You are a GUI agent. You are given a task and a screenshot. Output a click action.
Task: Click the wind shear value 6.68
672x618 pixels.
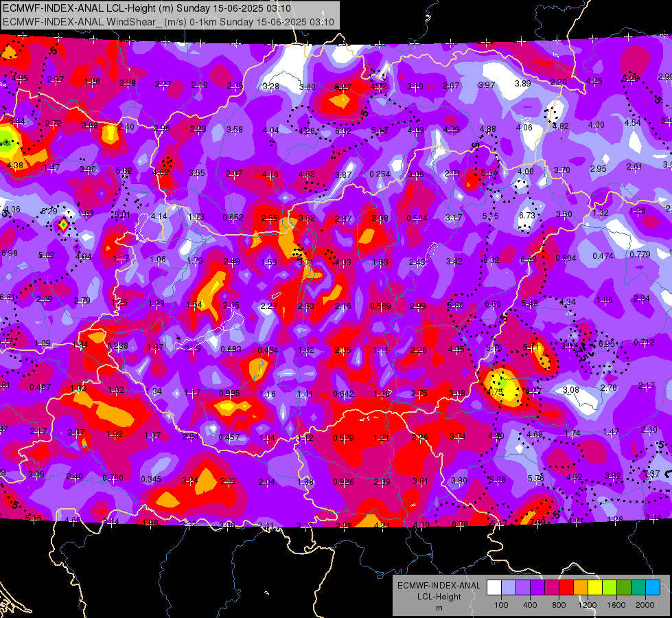click(492, 304)
